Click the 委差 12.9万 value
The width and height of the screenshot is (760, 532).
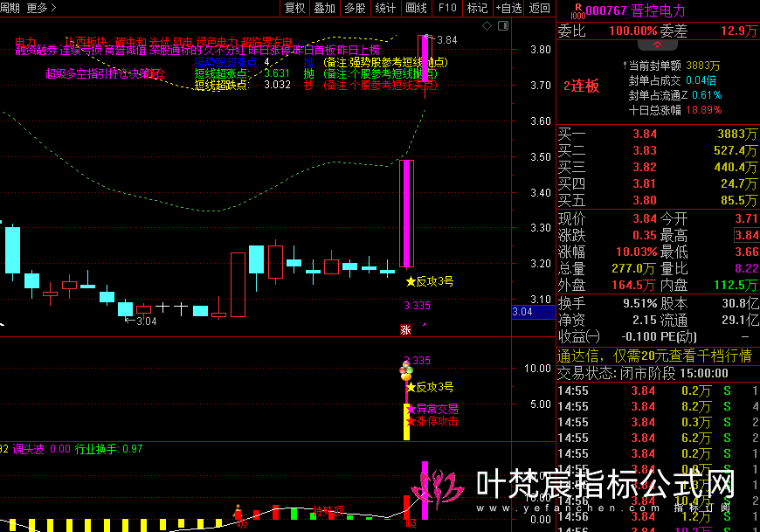[x=738, y=31]
